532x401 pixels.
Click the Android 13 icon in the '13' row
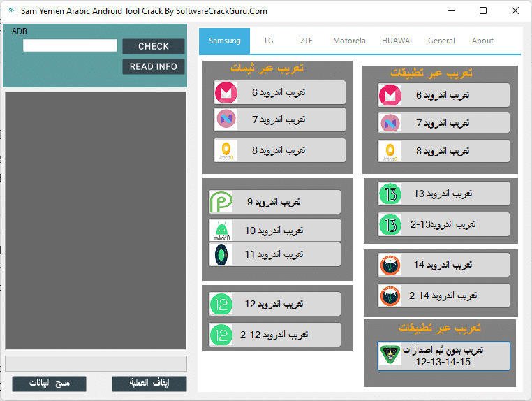click(x=390, y=194)
